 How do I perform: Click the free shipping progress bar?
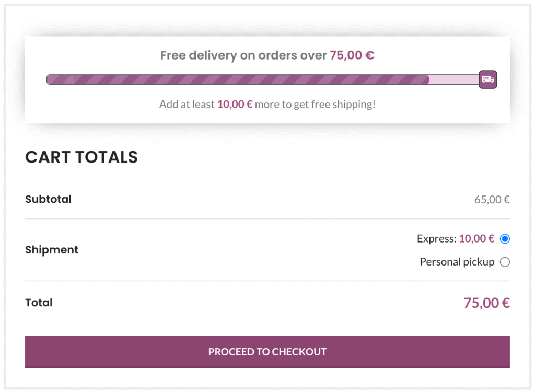(261, 79)
